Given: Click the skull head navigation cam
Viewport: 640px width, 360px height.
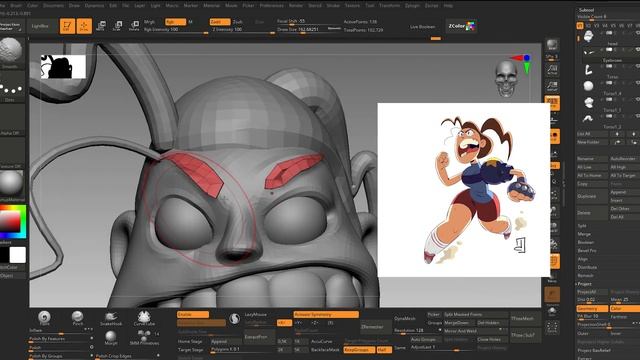Looking at the screenshot, I should 506,78.
